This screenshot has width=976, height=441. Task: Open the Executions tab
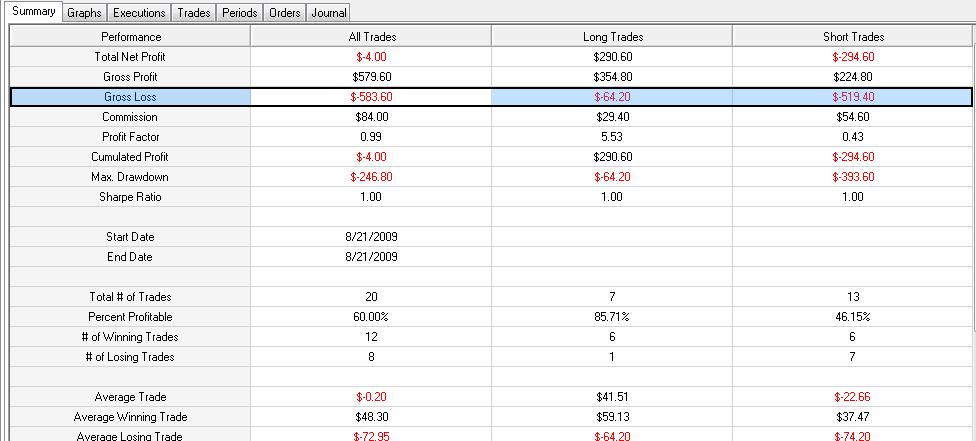tap(139, 12)
